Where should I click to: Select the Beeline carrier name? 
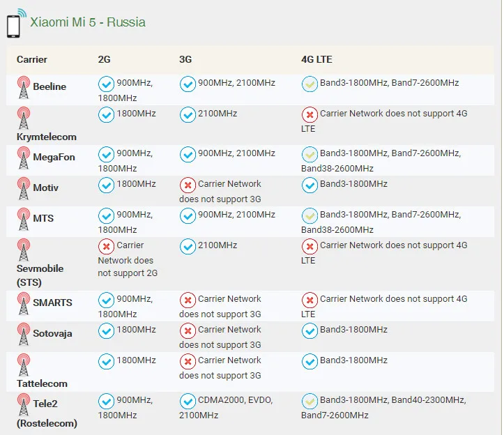[49, 86]
